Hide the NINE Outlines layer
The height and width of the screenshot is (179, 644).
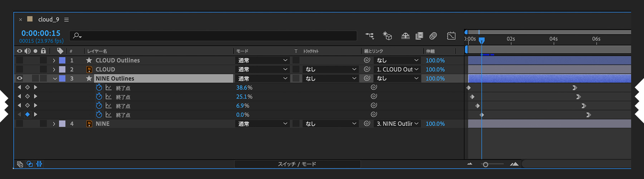click(20, 78)
